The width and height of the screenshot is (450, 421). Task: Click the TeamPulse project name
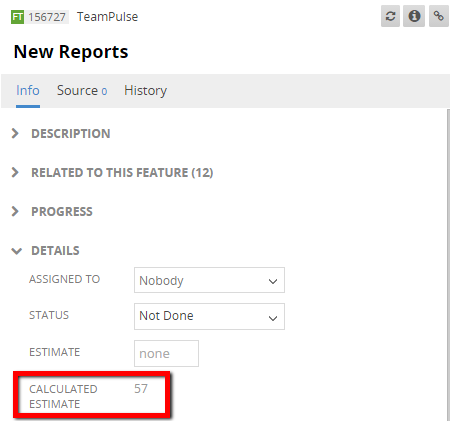click(107, 17)
